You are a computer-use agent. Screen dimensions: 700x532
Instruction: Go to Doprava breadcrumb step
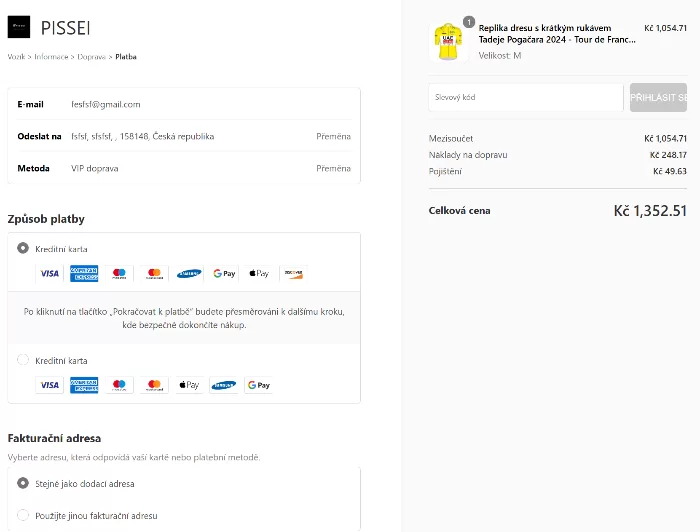[x=92, y=57]
